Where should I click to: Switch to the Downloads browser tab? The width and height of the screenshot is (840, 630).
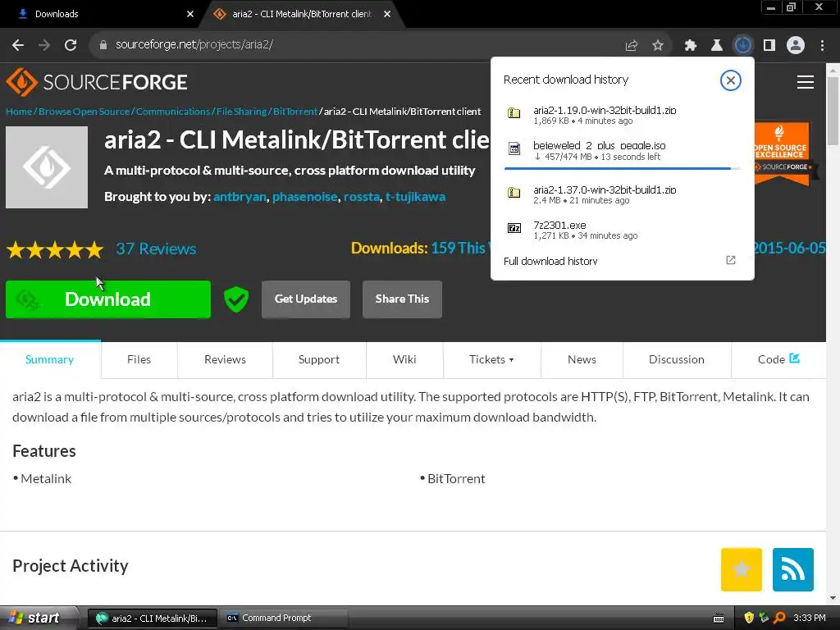[x=102, y=14]
